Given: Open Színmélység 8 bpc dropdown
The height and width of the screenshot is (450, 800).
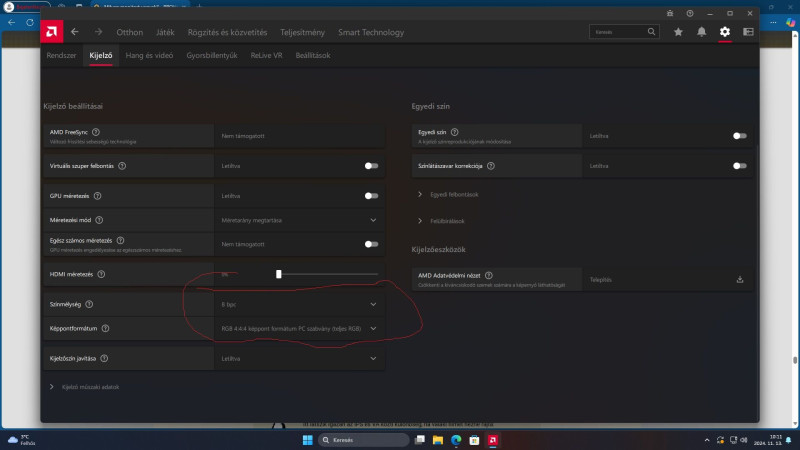Looking at the screenshot, I should click(x=299, y=304).
